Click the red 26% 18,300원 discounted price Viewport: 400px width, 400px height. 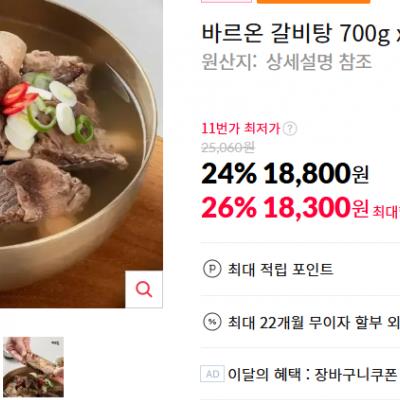click(x=285, y=208)
